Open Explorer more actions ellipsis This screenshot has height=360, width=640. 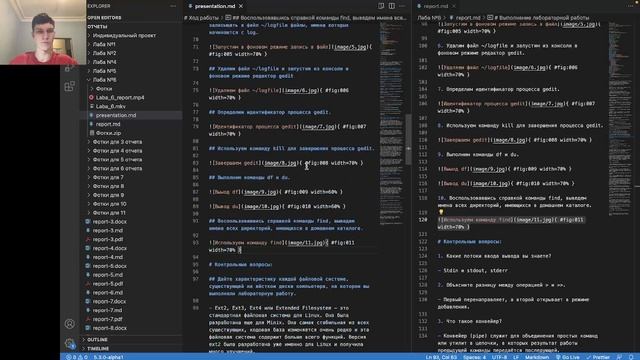point(173,6)
